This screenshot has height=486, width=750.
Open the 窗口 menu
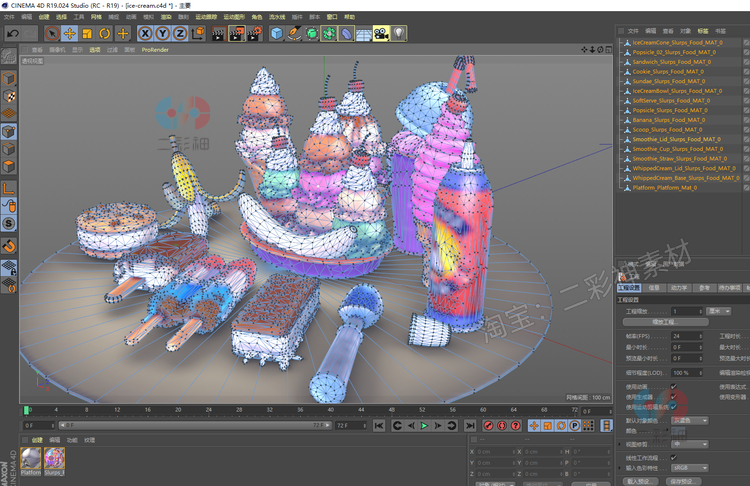(331, 17)
